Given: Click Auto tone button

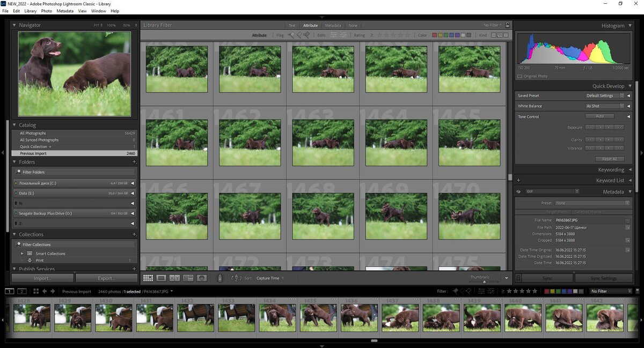Looking at the screenshot, I should [x=599, y=116].
